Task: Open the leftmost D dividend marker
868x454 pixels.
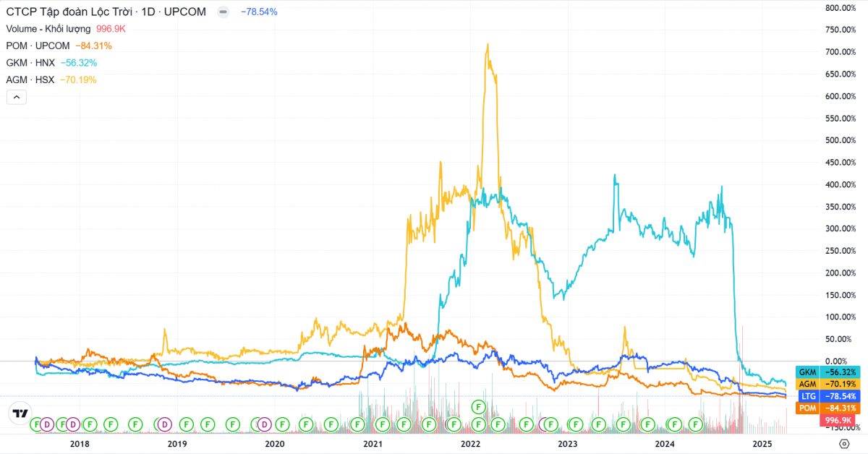Action: coord(47,424)
